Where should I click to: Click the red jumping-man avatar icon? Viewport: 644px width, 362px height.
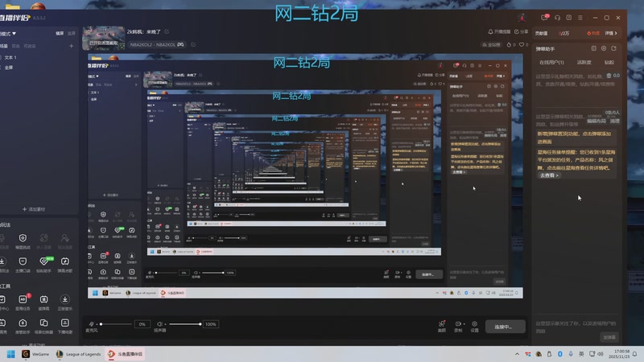[x=522, y=17]
